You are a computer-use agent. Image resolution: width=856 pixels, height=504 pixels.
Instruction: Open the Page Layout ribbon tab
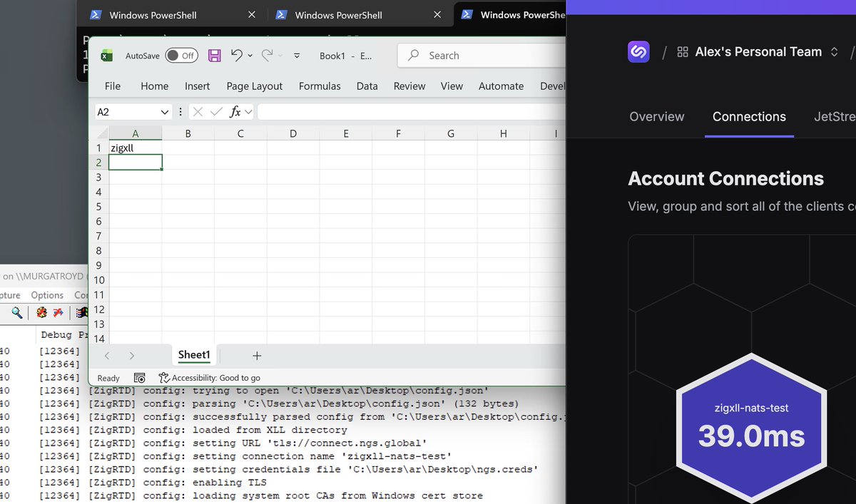255,86
